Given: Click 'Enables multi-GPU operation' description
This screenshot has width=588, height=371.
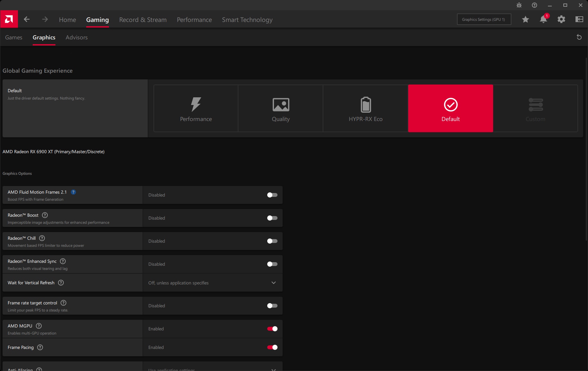Looking at the screenshot, I should [32, 333].
